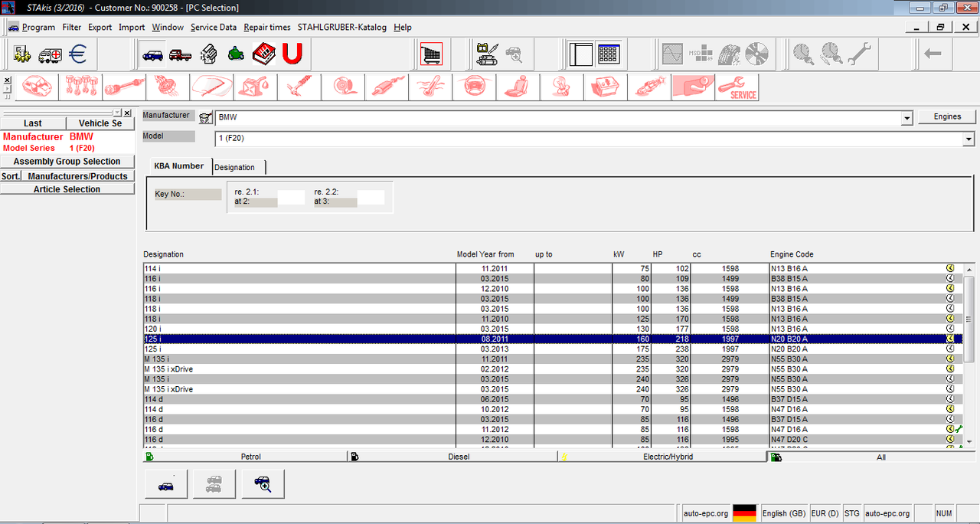Filter vehicles by Diesel
Screen dimensions: 980x524
pyautogui.click(x=453, y=457)
